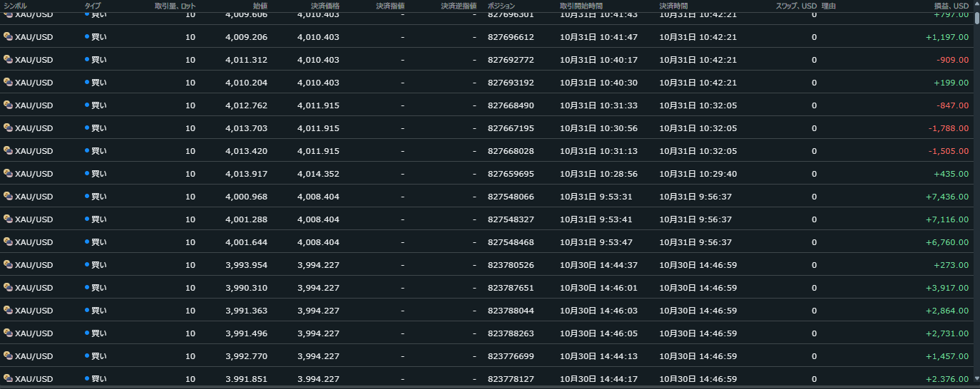980x389 pixels.
Task: Sort by the 損益、USD column header
Action: pos(951,6)
